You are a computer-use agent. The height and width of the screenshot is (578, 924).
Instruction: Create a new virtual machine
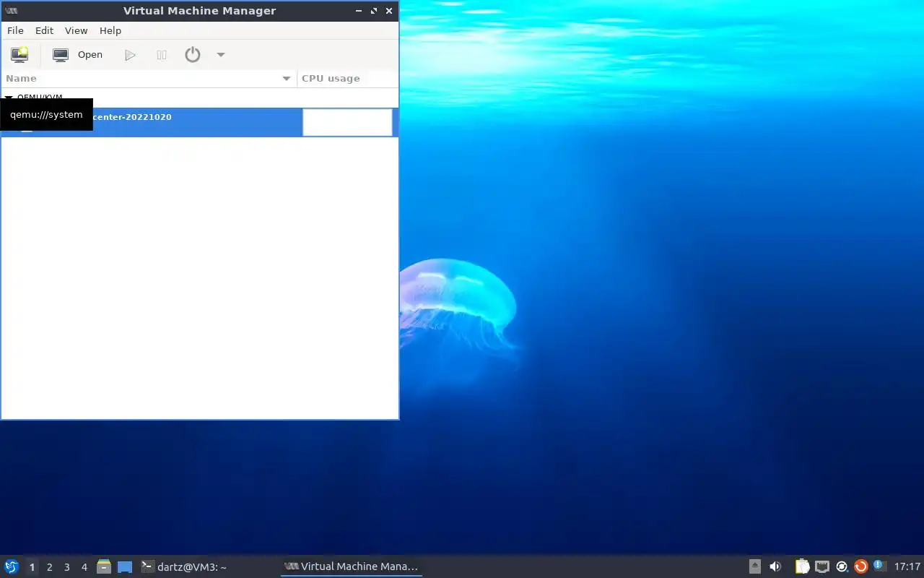(x=19, y=55)
